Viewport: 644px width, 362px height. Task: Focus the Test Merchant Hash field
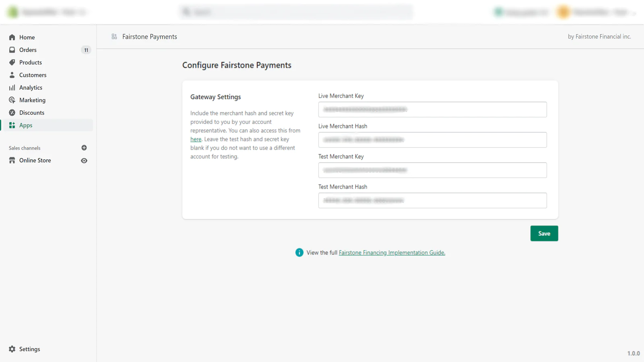[432, 200]
